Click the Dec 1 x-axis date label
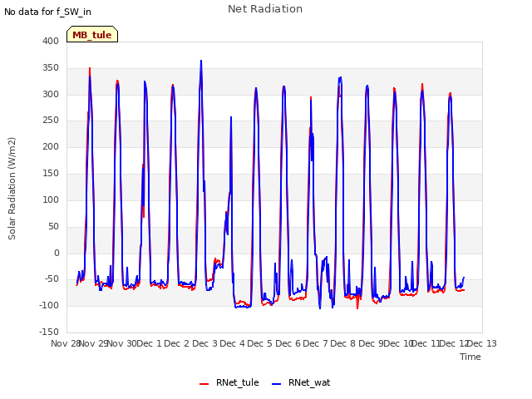Screen dimensions: 532x399 150,343
